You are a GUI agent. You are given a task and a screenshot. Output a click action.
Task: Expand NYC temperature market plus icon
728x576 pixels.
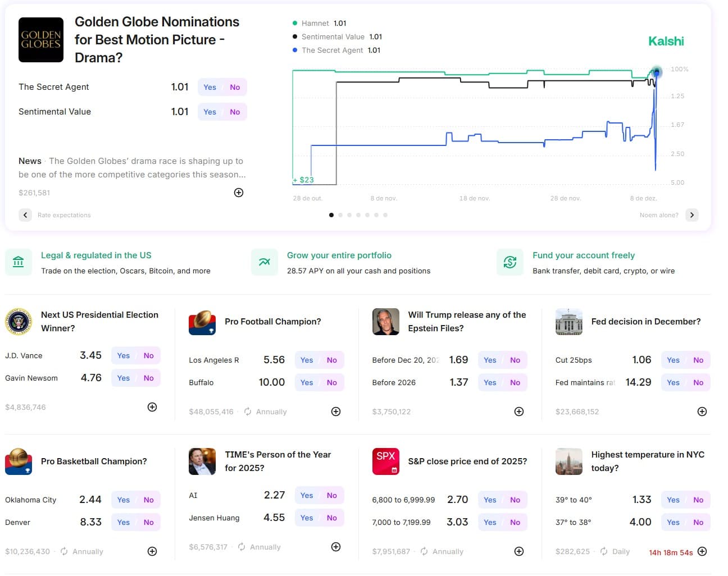click(x=702, y=551)
